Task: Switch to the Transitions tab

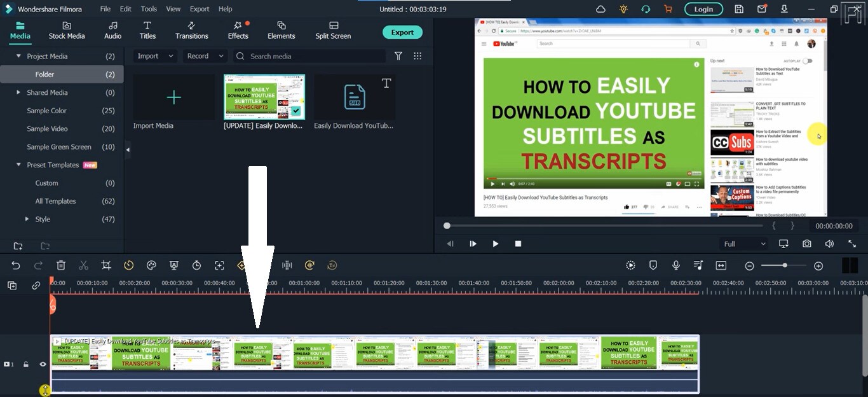Action: coord(192,30)
